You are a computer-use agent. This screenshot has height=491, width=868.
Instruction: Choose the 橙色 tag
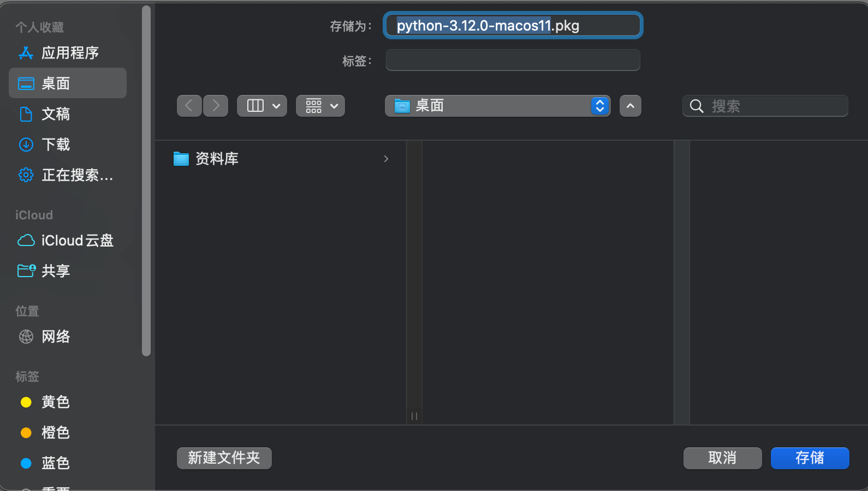click(x=55, y=433)
